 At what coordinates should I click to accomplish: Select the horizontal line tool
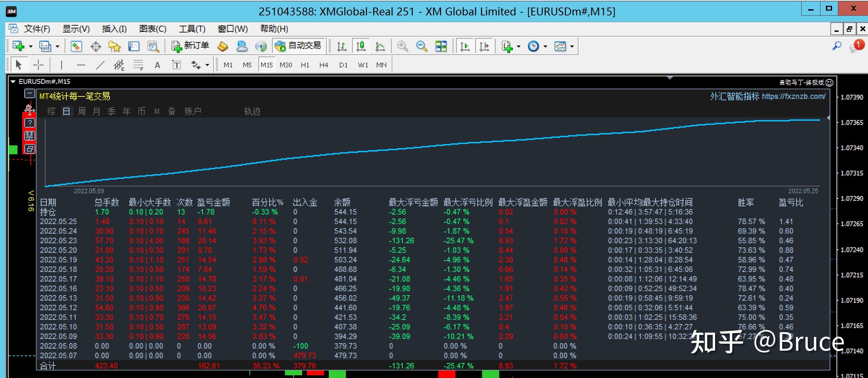[x=81, y=65]
